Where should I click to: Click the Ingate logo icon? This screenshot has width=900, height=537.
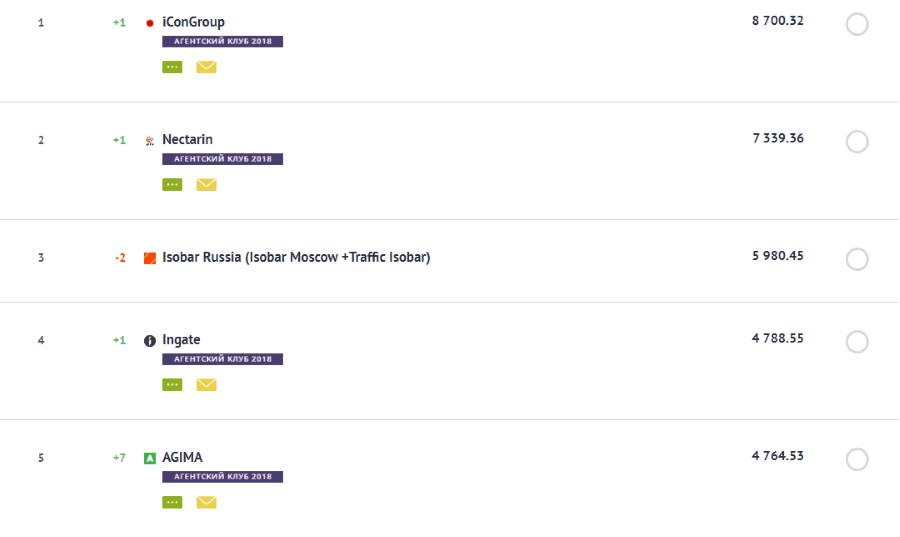coord(150,340)
